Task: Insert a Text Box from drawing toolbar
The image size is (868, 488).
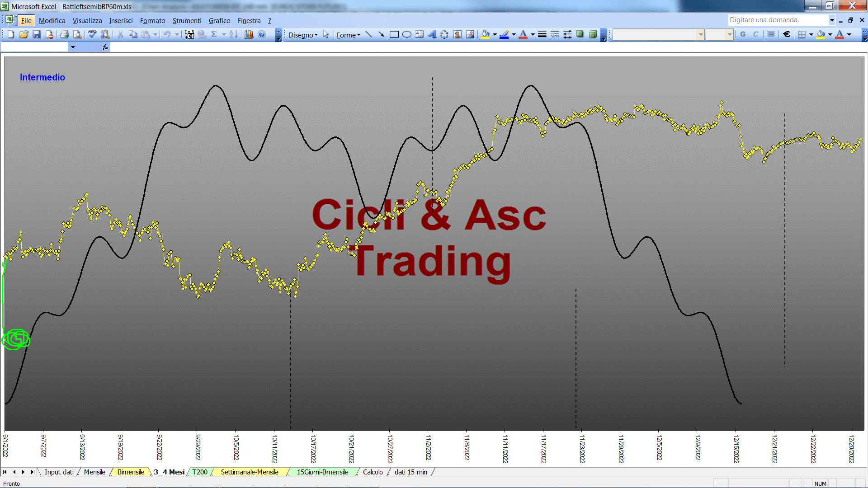Action: pos(420,34)
